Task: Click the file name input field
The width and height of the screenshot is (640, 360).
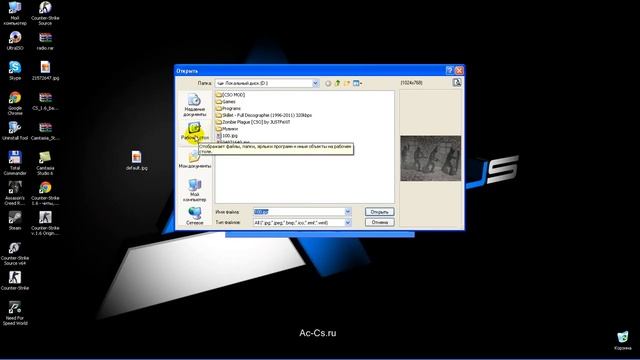Action: (299, 212)
